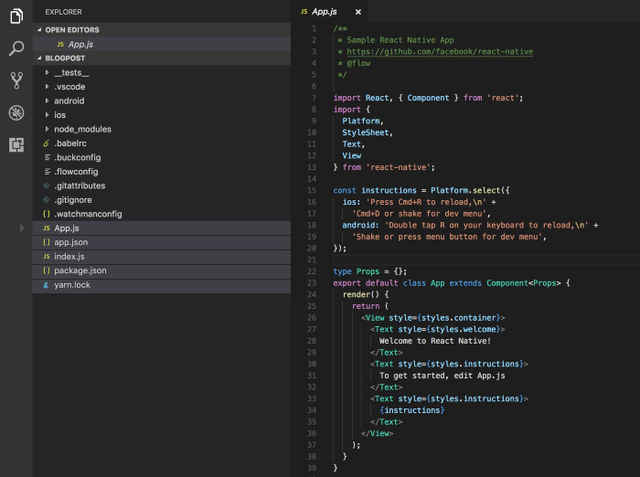This screenshot has height=477, width=640.
Task: Click 'Platform.select' on line 15
Action: [x=465, y=191]
